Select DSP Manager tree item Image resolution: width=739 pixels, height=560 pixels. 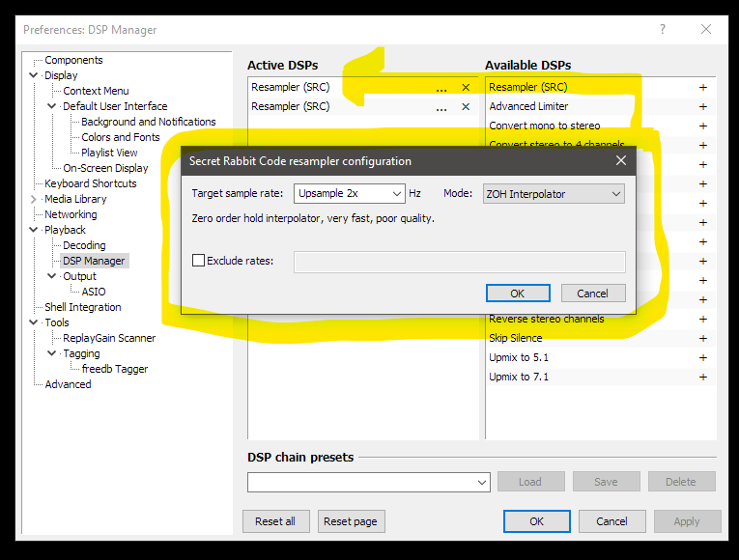click(x=94, y=261)
